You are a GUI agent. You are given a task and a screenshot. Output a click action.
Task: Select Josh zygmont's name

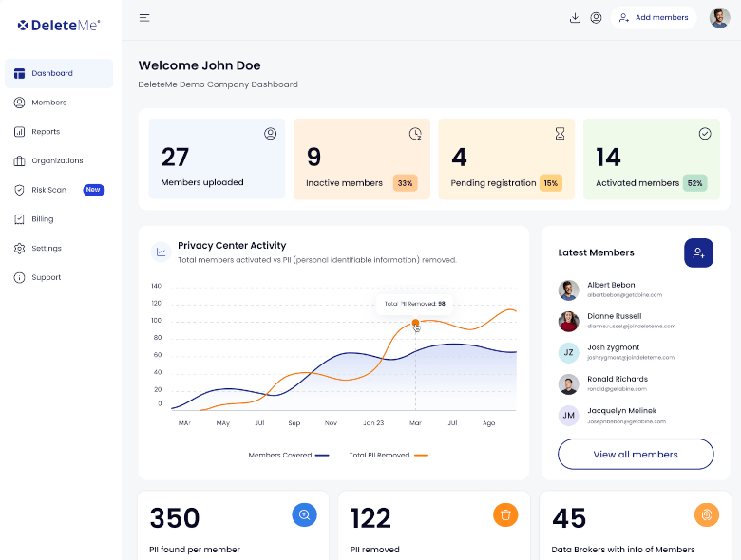(x=614, y=347)
